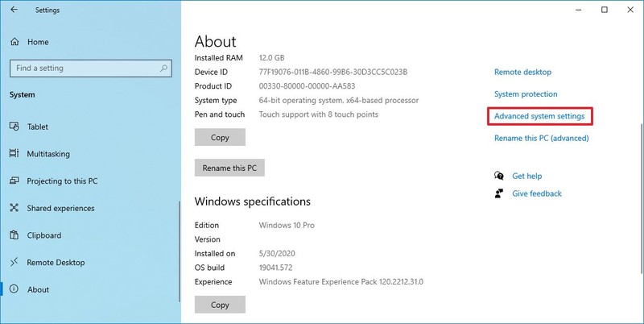
Task: Click the Projecting to this PC icon
Action: click(x=14, y=181)
